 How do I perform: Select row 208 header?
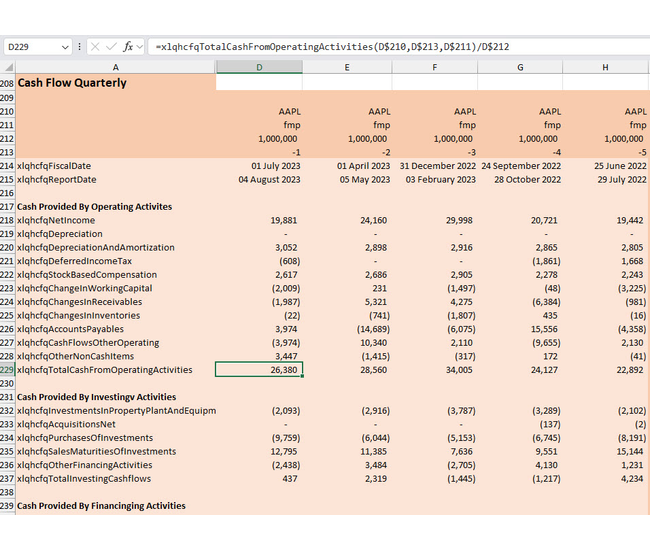[7, 83]
